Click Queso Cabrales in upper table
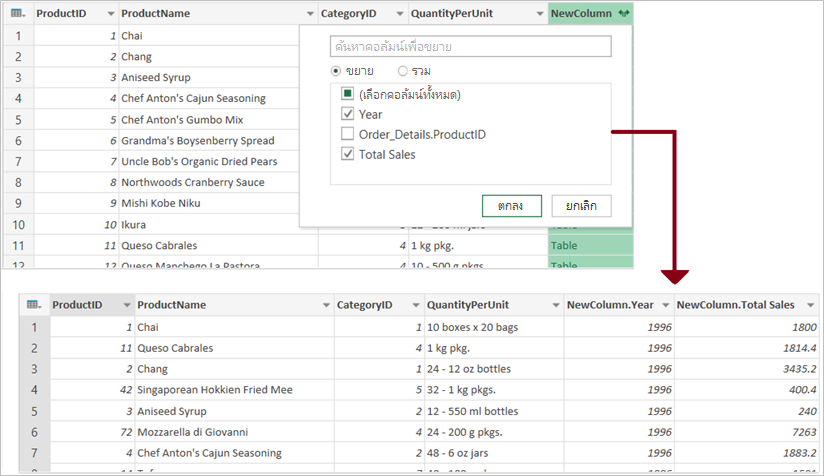 pyautogui.click(x=218, y=245)
